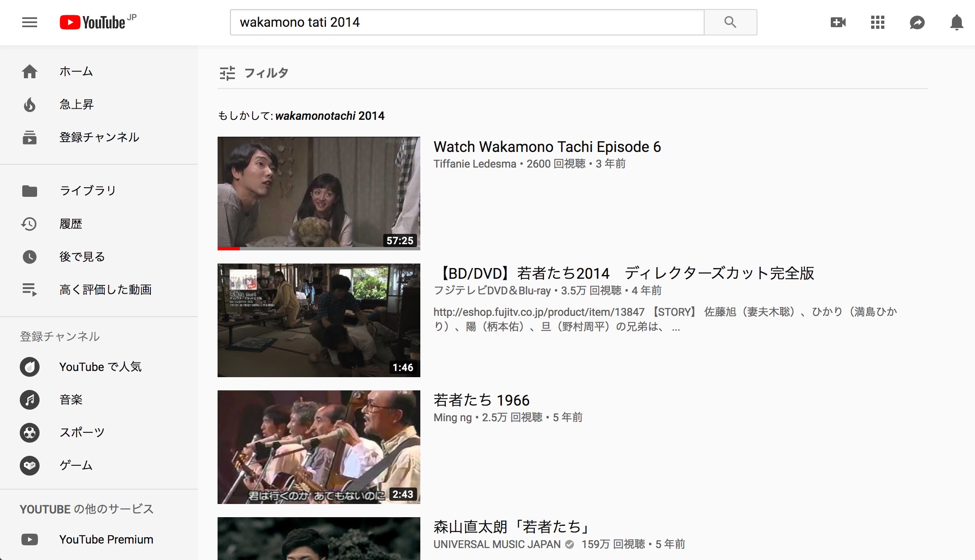Open the YouTube apps grid icon
The image size is (975, 560).
click(x=878, y=22)
